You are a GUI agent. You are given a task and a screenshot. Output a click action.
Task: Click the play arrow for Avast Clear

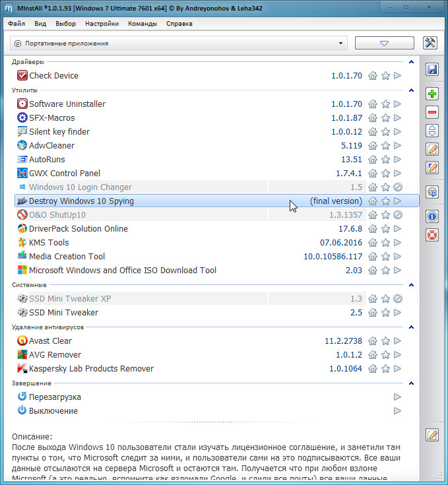[398, 341]
